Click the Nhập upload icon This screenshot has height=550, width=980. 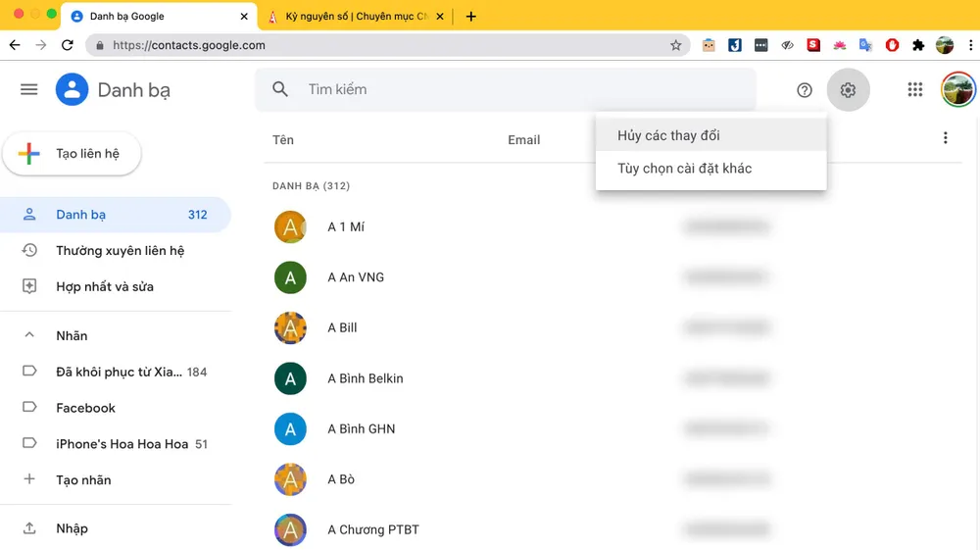29,528
